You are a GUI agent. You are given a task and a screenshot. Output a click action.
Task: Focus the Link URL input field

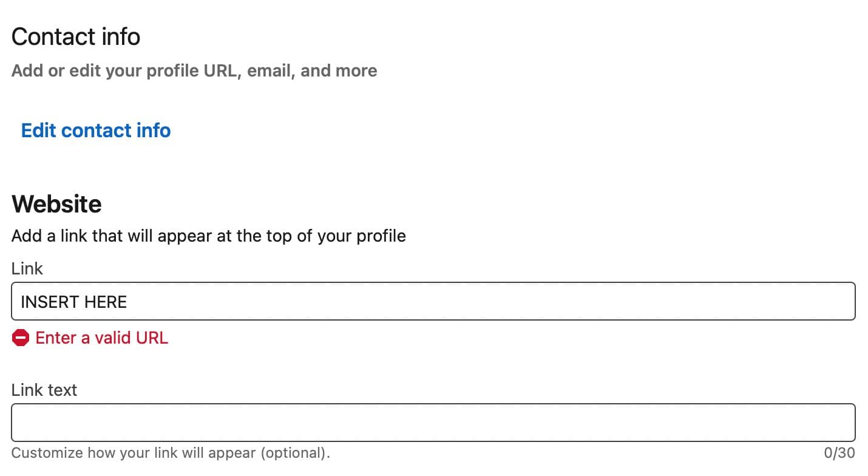[x=433, y=301]
